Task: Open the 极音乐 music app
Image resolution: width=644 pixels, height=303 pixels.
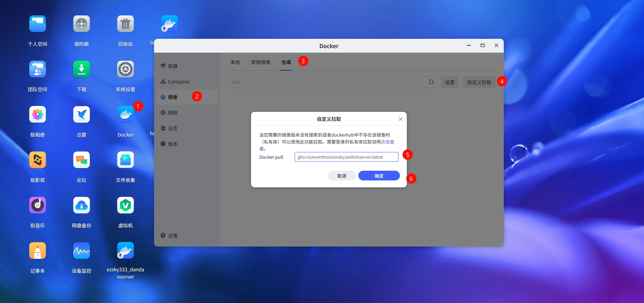Action: click(x=38, y=205)
